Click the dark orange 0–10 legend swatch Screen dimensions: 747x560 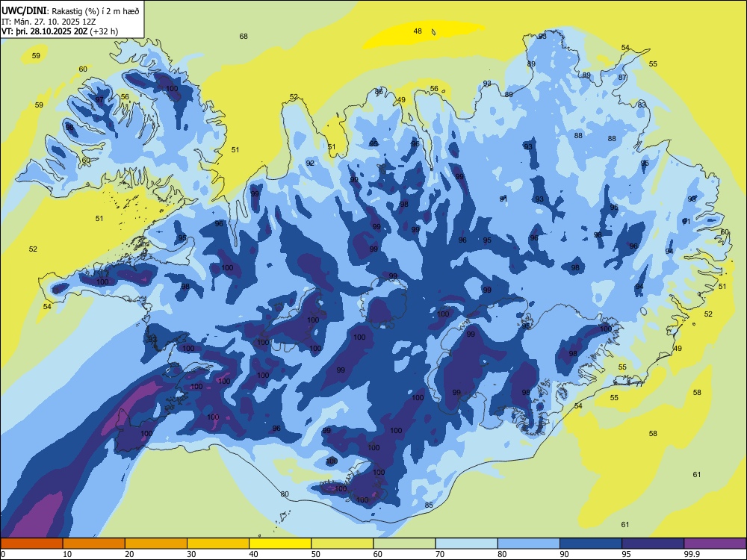(31, 544)
